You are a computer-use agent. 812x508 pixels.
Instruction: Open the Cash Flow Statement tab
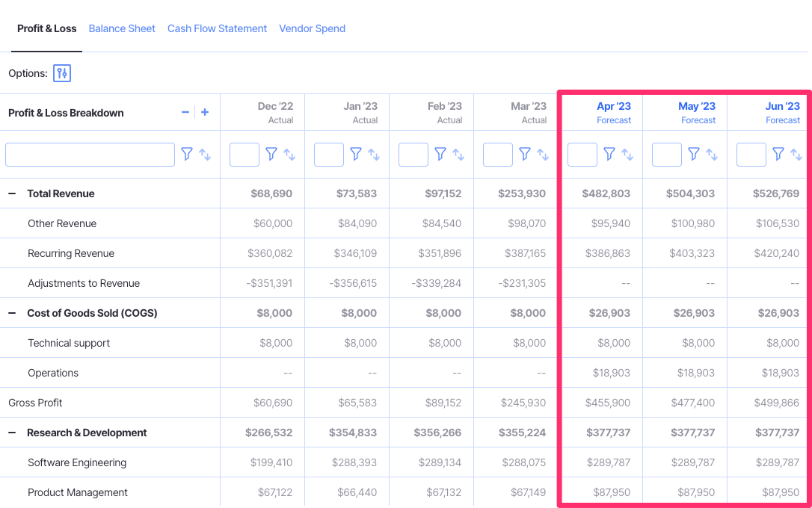[217, 28]
